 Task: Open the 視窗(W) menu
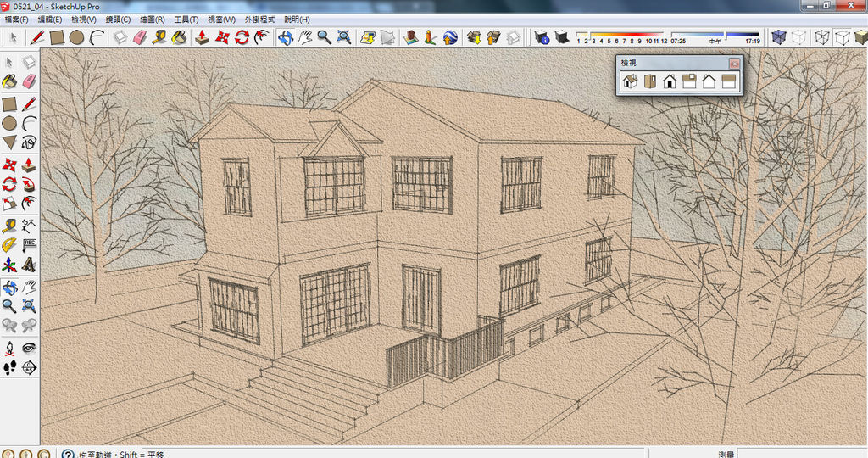pos(221,20)
